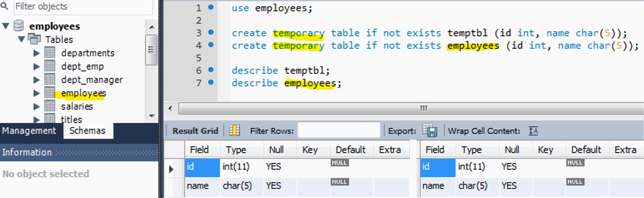
Task: Click the Information panel header
Action: tap(79, 152)
